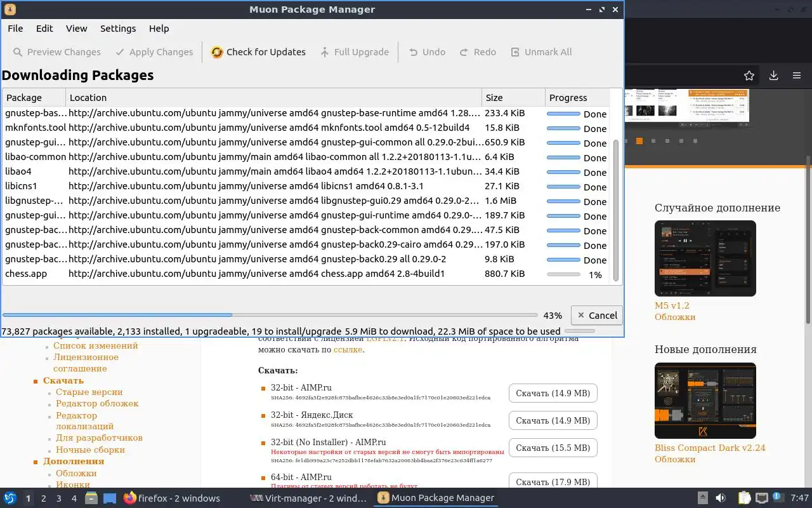Click 32-bit AIMP.ru download button 14.9 MB
812x508 pixels.
tap(553, 393)
